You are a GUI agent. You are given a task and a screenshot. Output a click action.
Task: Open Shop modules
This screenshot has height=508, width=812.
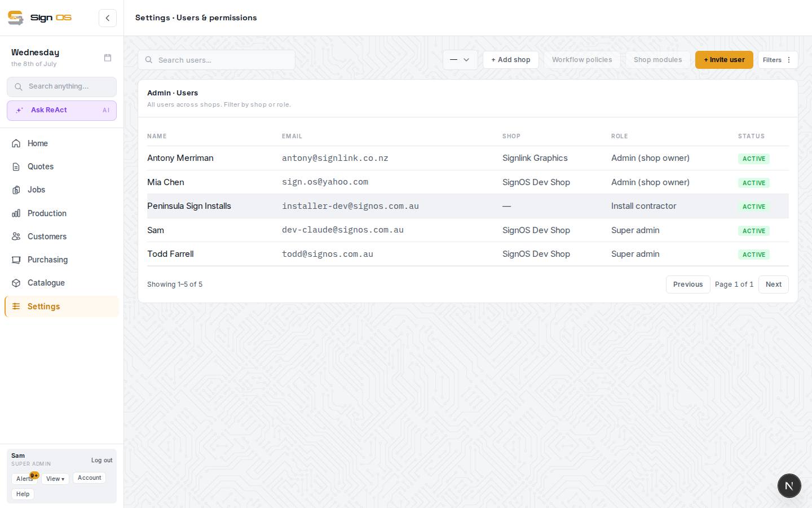tap(657, 60)
